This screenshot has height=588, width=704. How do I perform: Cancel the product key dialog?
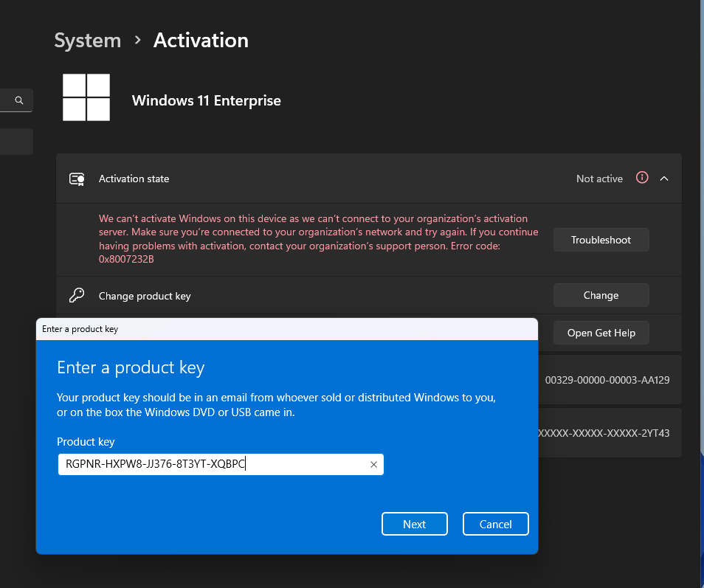pos(496,524)
